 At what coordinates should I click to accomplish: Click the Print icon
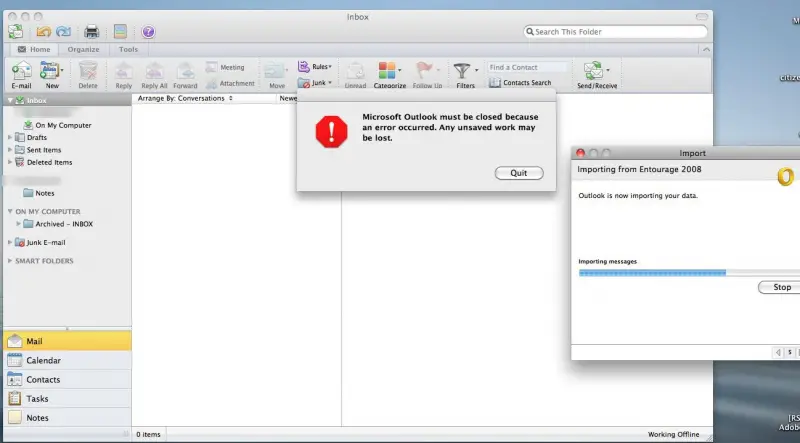click(91, 32)
